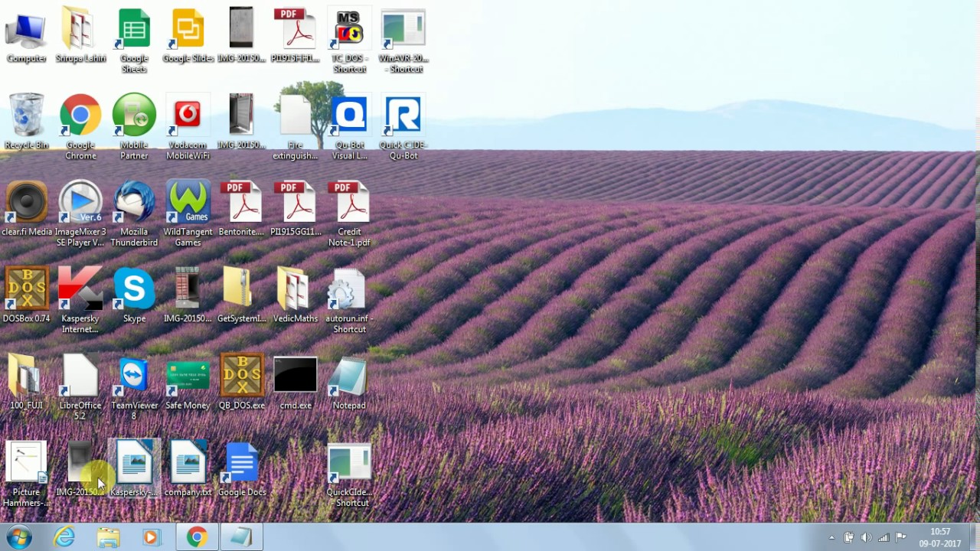Open WildTangent Games

tap(188, 214)
